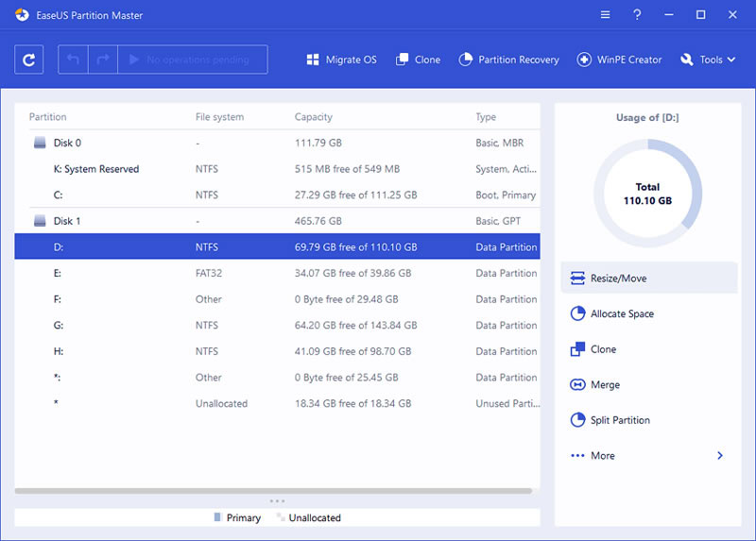Click the Capacity column header
756x541 pixels.
[x=314, y=116]
